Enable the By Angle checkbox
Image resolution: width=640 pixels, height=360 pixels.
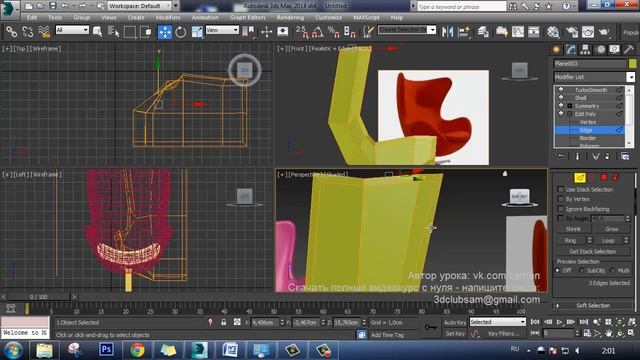(x=560, y=218)
